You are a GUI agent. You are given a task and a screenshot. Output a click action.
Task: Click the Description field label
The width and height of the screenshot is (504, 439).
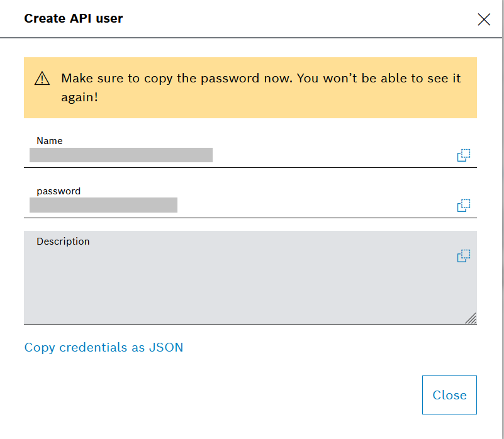click(x=63, y=242)
